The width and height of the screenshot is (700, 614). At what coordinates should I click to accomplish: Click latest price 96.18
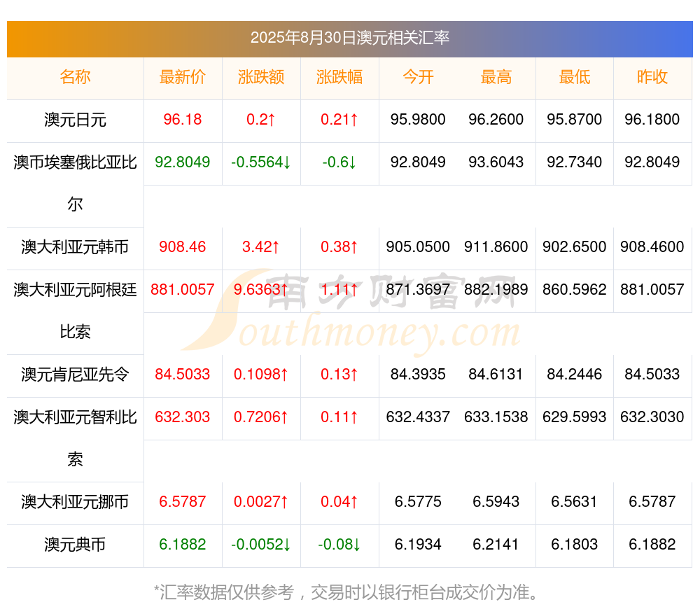click(x=183, y=120)
